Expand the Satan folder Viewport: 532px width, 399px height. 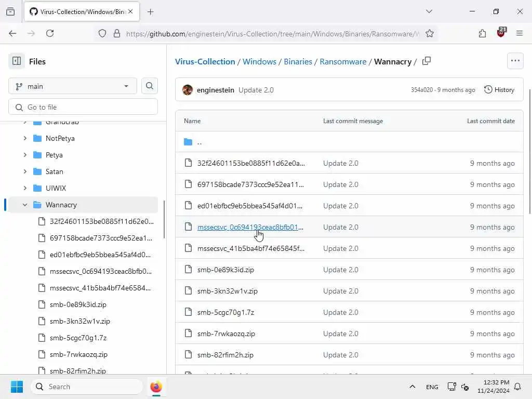coord(25,171)
